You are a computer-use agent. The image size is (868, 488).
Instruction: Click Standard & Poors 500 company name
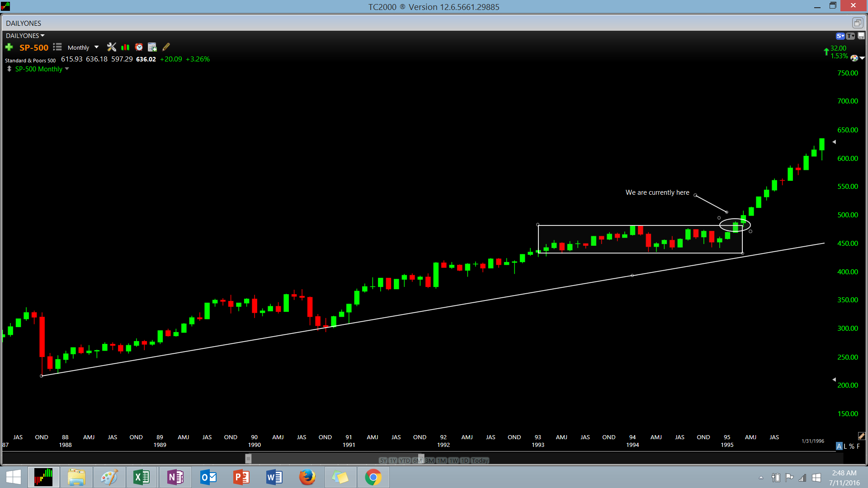point(30,61)
